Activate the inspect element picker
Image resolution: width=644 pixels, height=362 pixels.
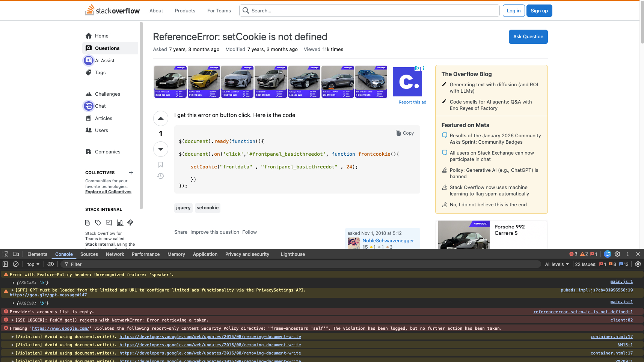(5, 254)
